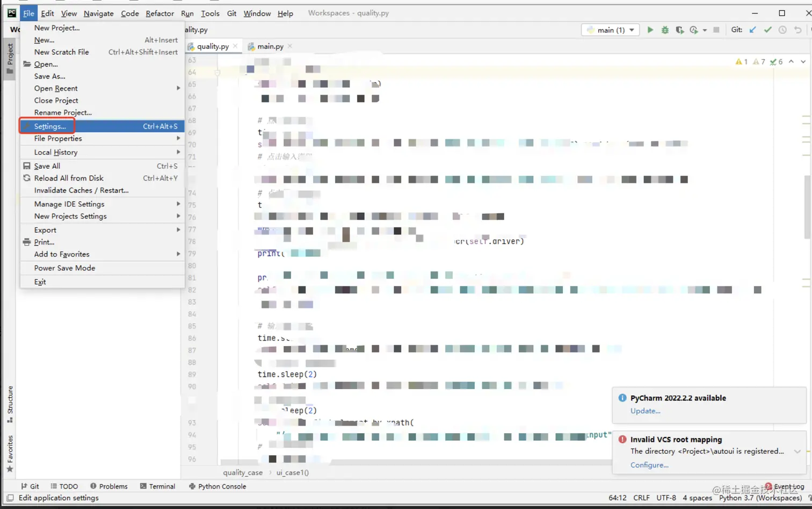Open the Git tool window at bottom

click(30, 486)
